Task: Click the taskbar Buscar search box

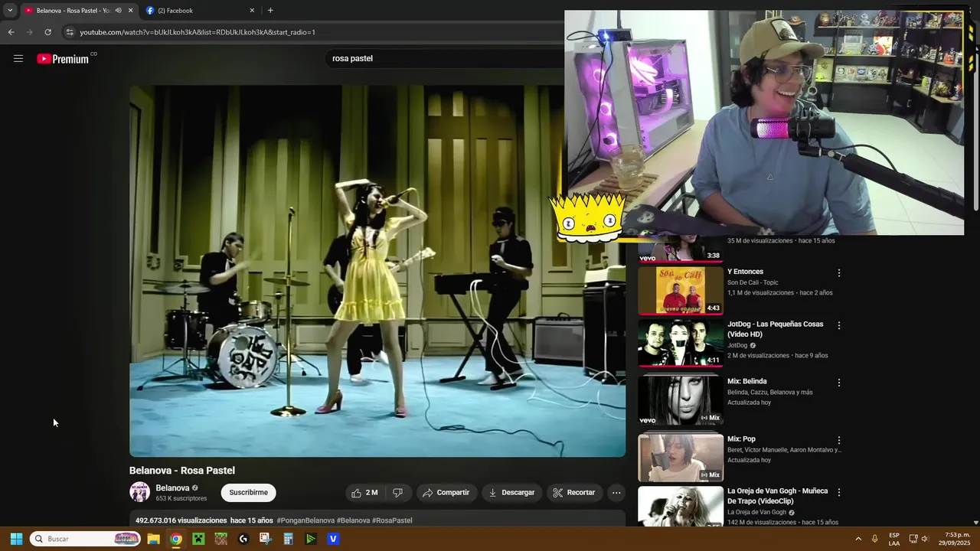Action: [x=86, y=539]
